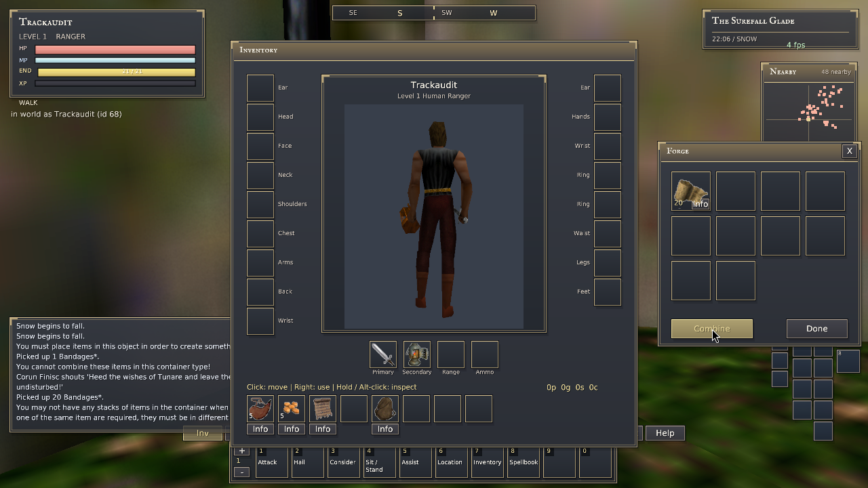
Task: Select the Hands equipment slot
Action: (608, 117)
